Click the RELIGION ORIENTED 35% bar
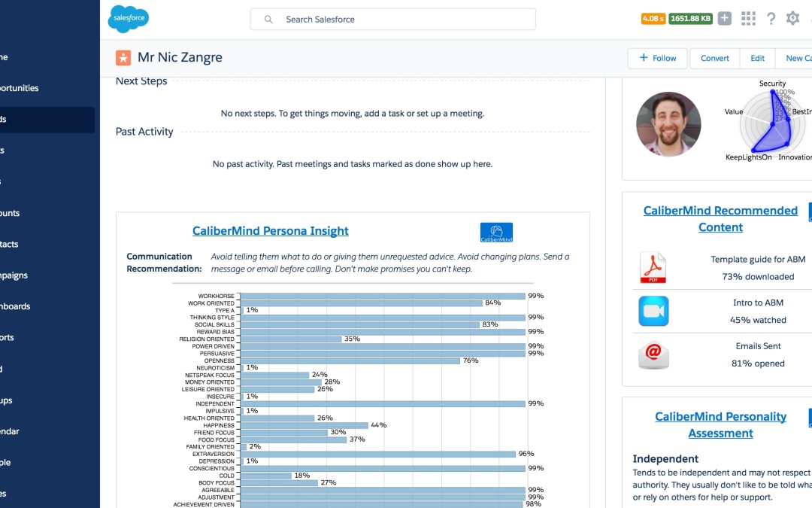Screen dimensions: 812x508 pyautogui.click(x=291, y=339)
